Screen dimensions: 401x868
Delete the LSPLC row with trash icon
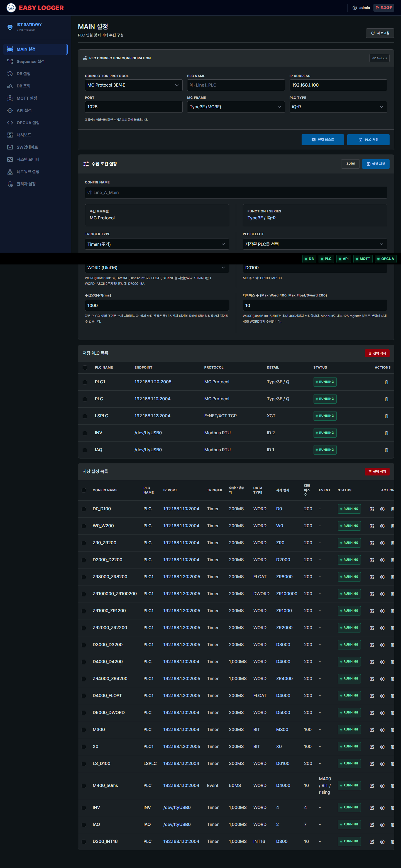pos(386,416)
